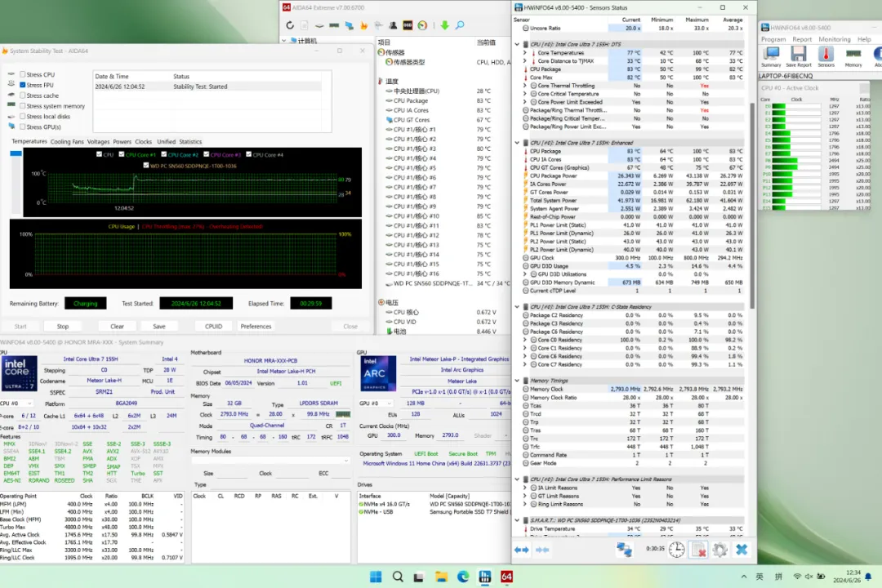Image resolution: width=882 pixels, height=588 pixels.
Task: Toggle the Stress GPU(s) checkbox
Action: pyautogui.click(x=22, y=127)
